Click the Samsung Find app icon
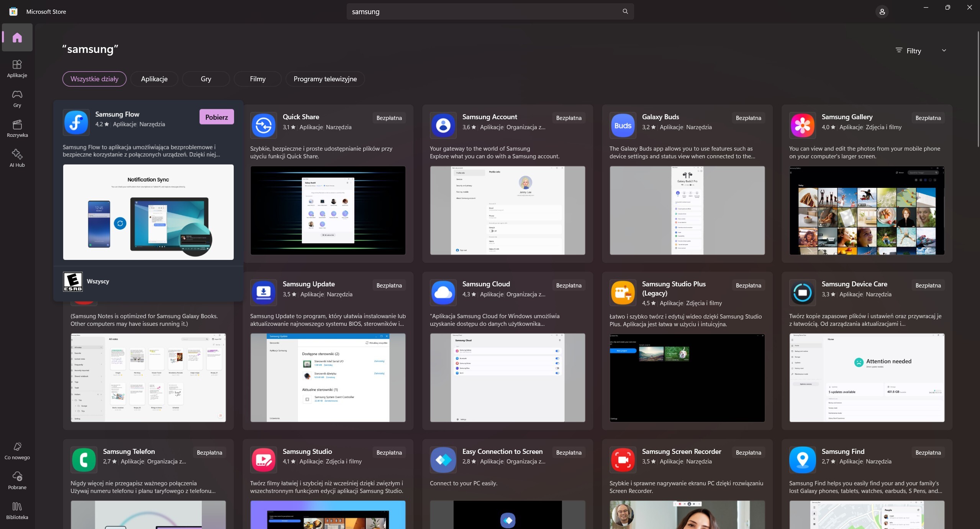The width and height of the screenshot is (980, 529). (803, 460)
